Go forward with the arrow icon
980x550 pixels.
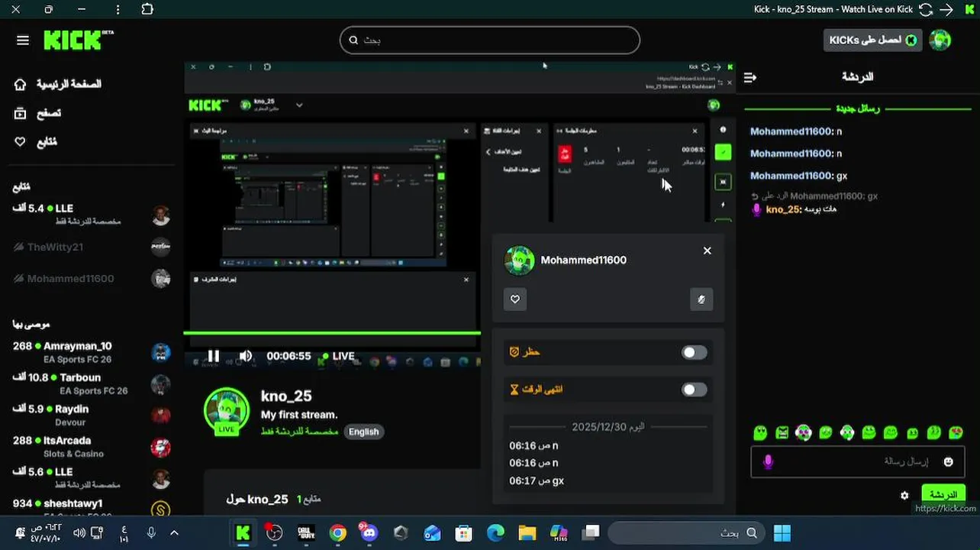tap(946, 9)
